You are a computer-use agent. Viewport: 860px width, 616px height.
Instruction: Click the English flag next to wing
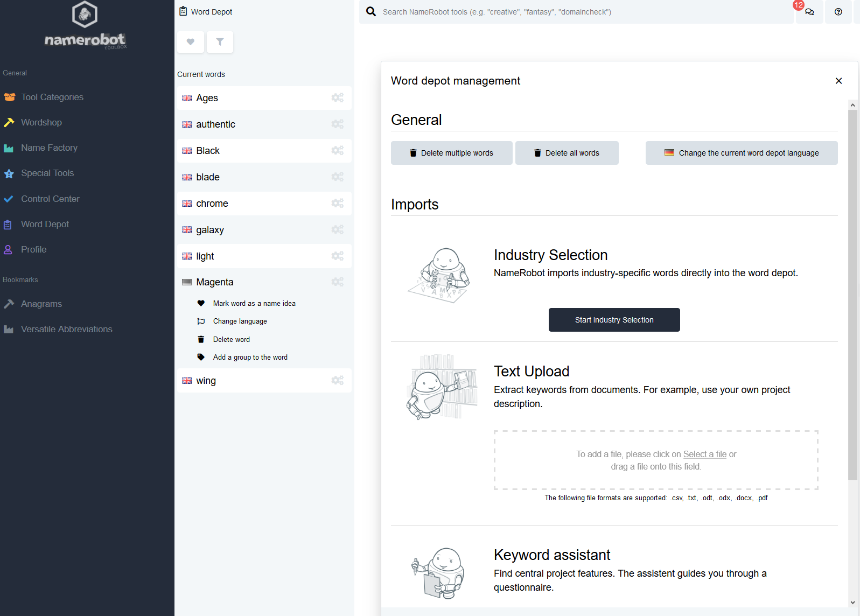click(x=187, y=381)
